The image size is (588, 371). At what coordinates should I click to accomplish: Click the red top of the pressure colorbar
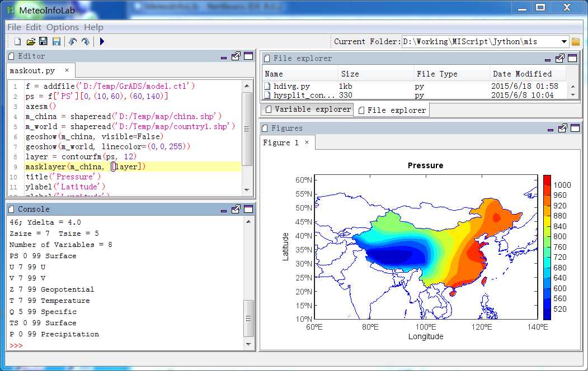coord(547,179)
